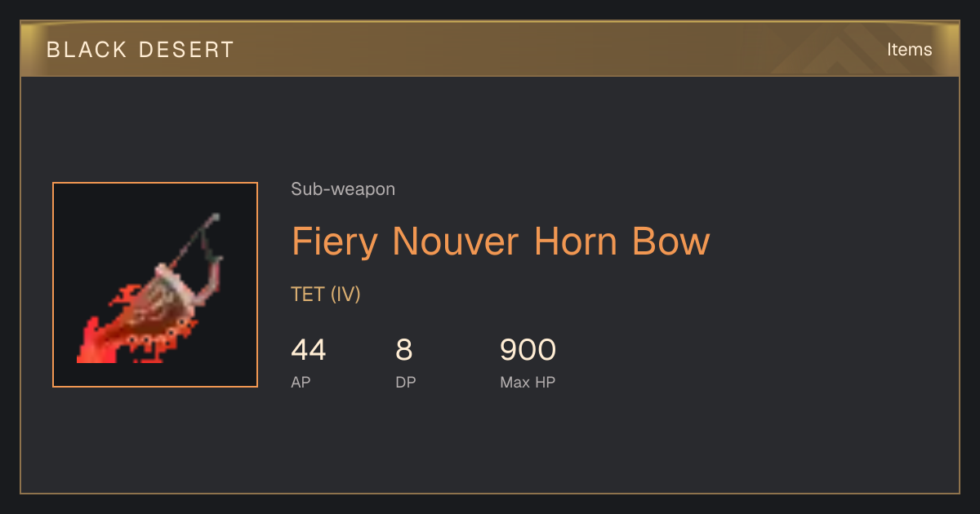This screenshot has height=514, width=980.
Task: Click the Max HP stat label
Action: pyautogui.click(x=528, y=382)
